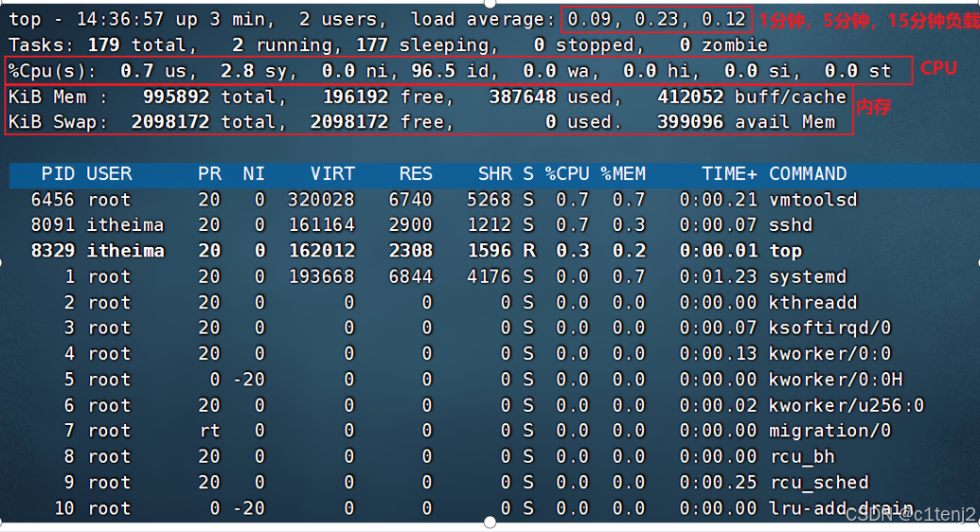Click the RES column header
Image resolution: width=980 pixels, height=532 pixels.
click(x=416, y=174)
